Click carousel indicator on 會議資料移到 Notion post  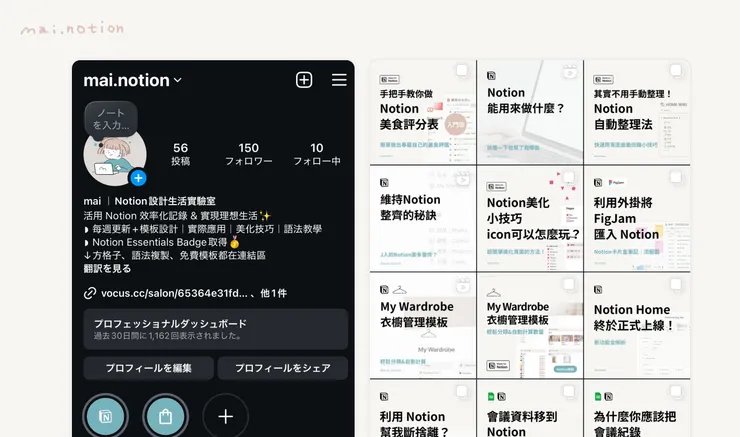coord(569,391)
